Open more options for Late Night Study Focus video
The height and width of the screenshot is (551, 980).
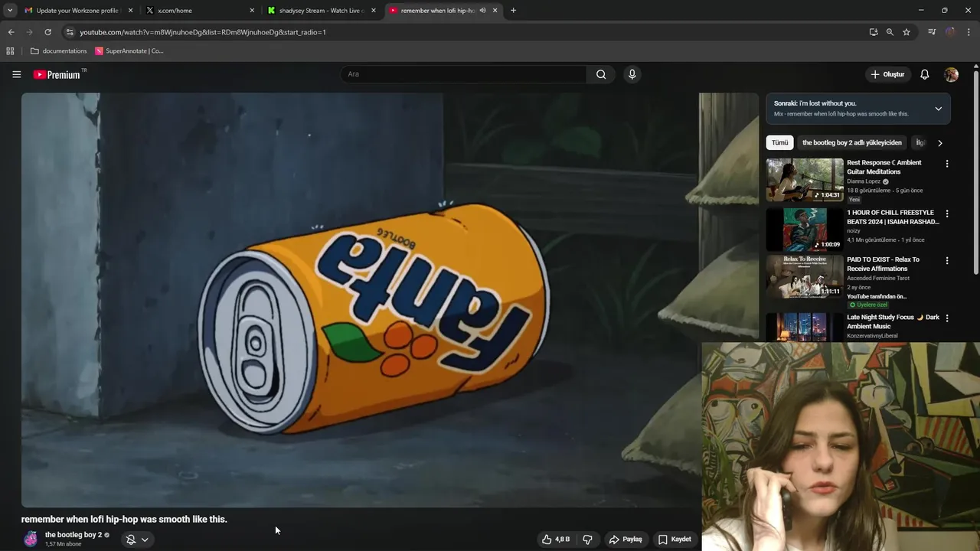[947, 318]
